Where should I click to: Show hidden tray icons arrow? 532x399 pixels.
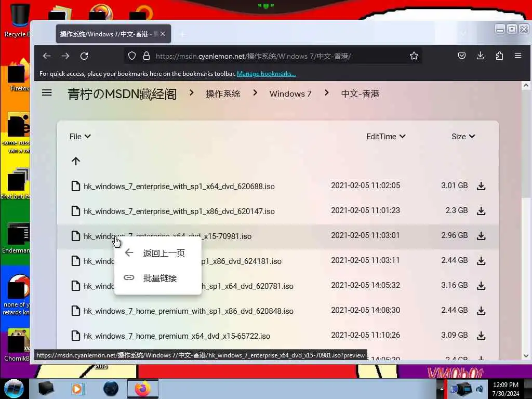442,389
